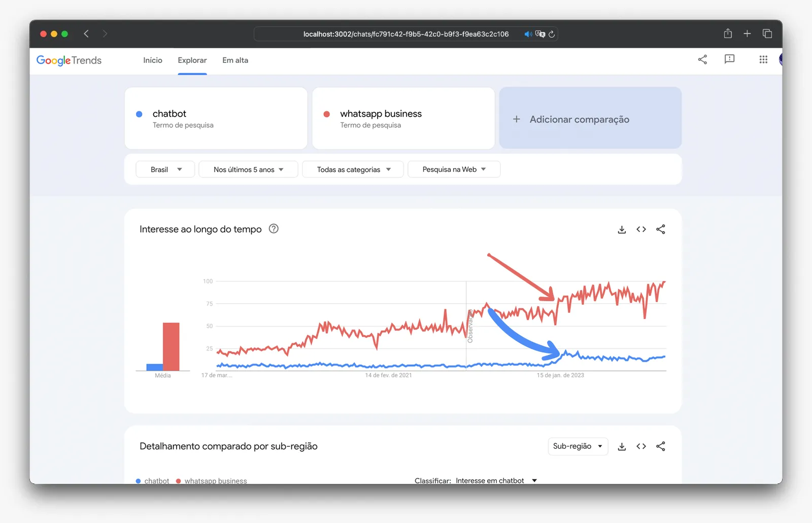The width and height of the screenshot is (812, 523).
Task: Click the whatsapp business legend label
Action: pyautogui.click(x=216, y=480)
